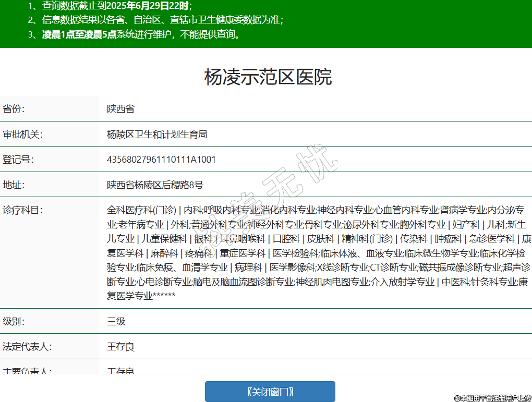Click the 地址 row label

tap(14, 184)
